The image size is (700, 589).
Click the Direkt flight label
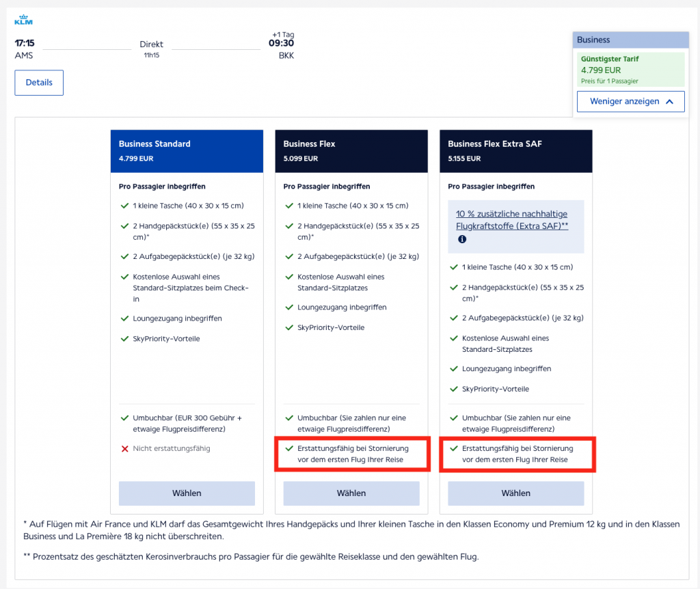tap(151, 44)
